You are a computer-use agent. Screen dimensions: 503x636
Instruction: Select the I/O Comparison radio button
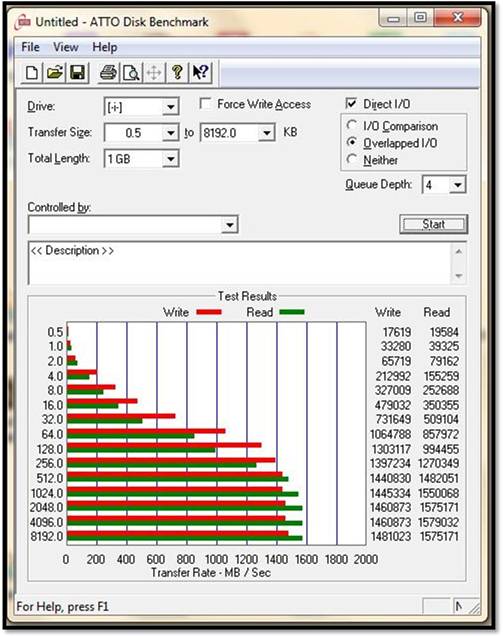point(352,125)
